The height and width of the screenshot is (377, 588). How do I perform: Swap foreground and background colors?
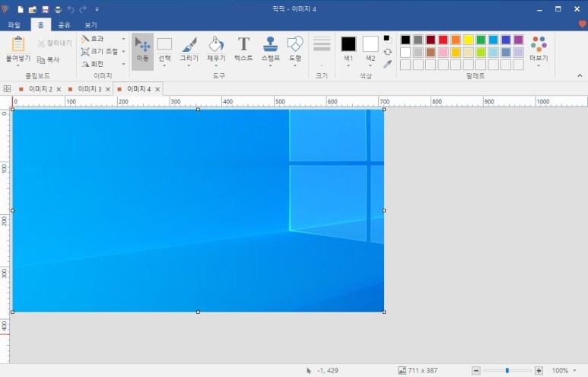coord(388,52)
